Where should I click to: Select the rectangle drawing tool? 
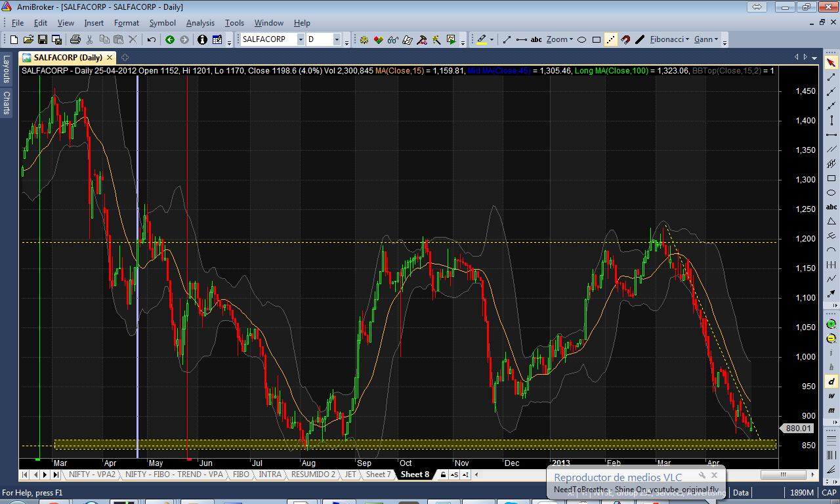point(596,39)
